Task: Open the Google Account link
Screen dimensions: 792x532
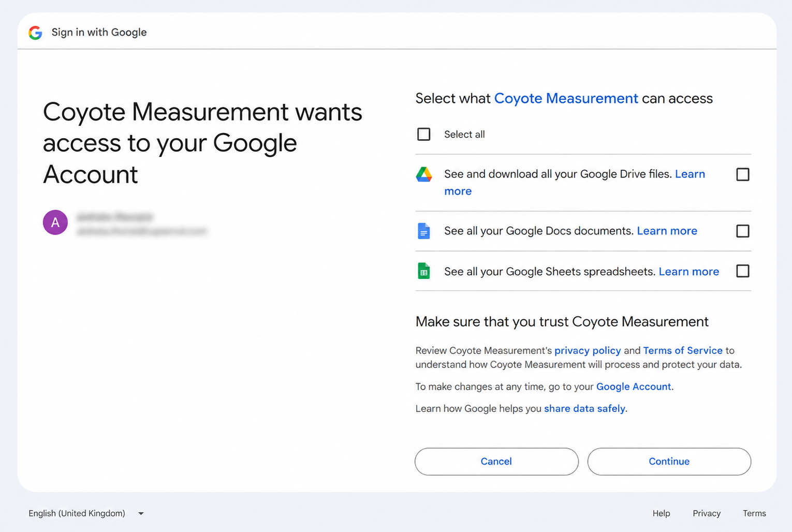Action: 634,387
